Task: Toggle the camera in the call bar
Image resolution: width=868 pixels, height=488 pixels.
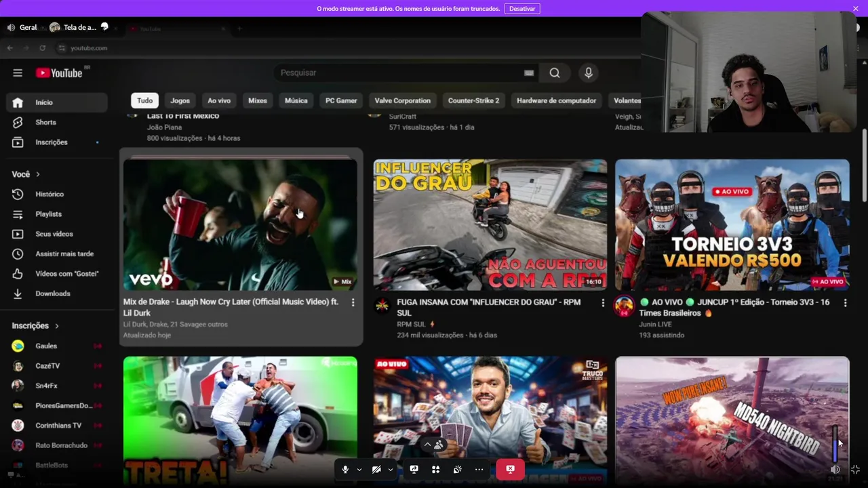Action: pos(376,469)
